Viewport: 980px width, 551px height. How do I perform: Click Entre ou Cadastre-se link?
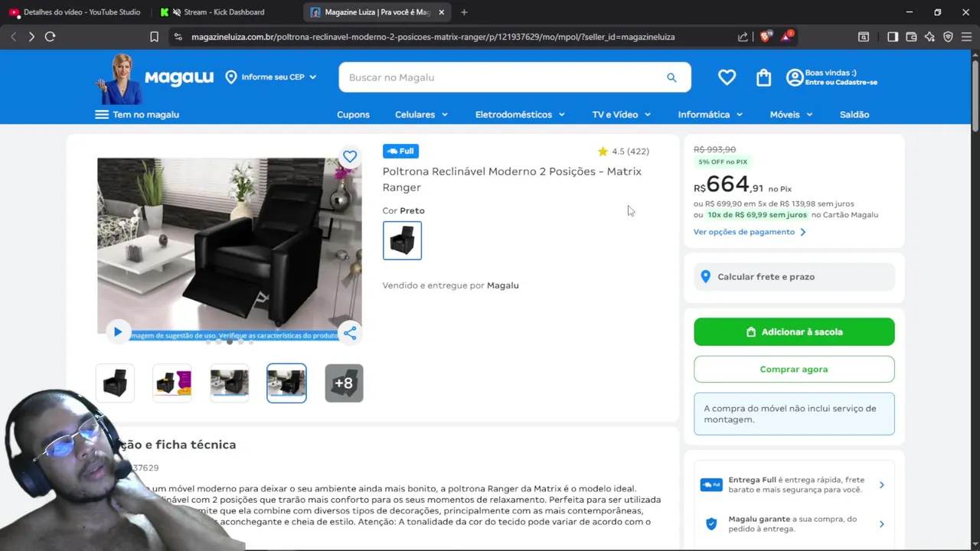(x=841, y=83)
